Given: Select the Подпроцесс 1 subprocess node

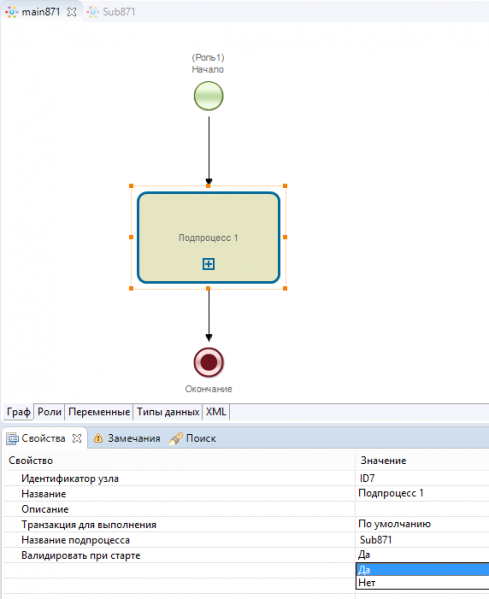Looking at the screenshot, I should (x=209, y=238).
